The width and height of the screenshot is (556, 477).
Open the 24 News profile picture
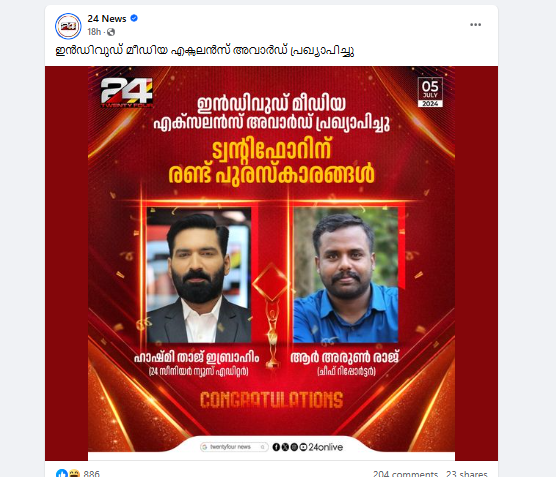68,26
